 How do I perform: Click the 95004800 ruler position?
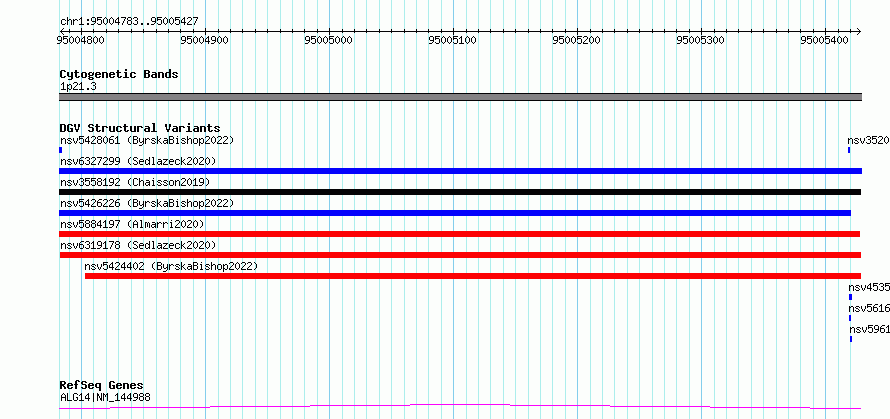tap(81, 40)
